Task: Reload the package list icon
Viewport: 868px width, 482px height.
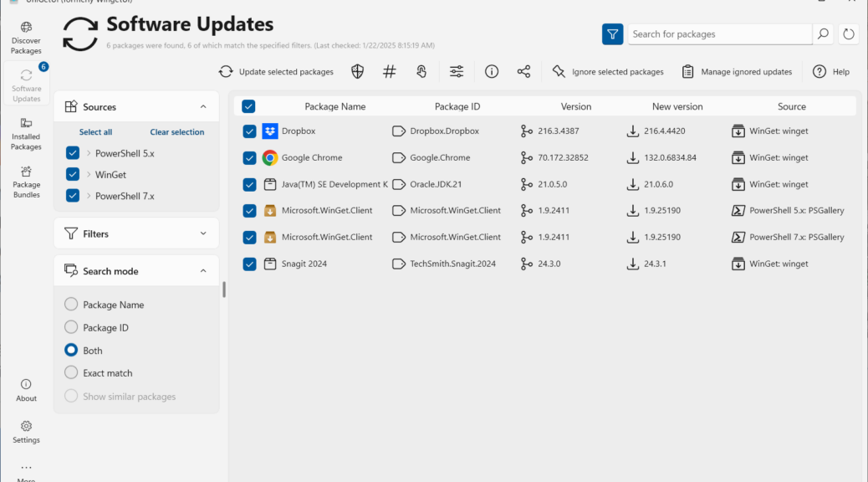Action: point(849,34)
